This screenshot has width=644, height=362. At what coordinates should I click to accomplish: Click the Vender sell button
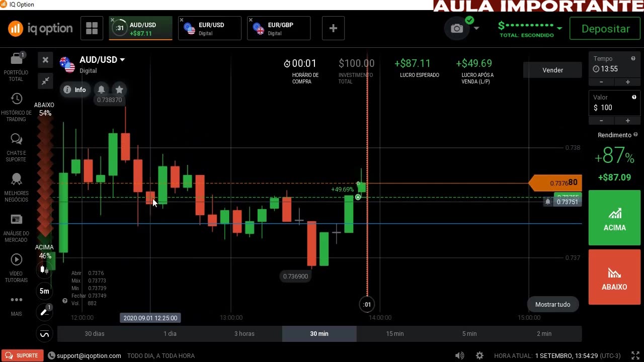click(x=552, y=70)
